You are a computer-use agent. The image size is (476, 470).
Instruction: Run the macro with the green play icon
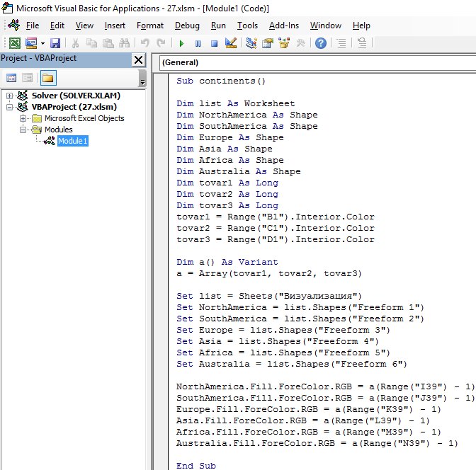pyautogui.click(x=181, y=43)
